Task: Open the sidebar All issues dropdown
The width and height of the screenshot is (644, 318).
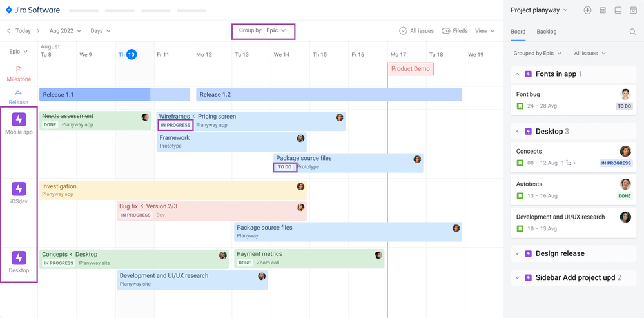Action: coord(590,53)
